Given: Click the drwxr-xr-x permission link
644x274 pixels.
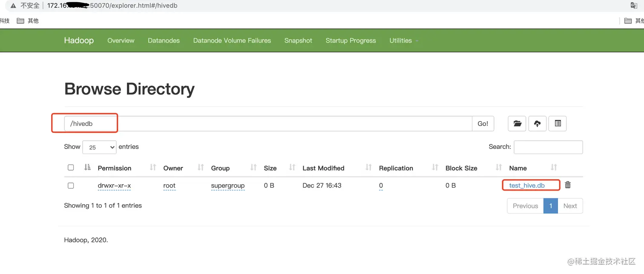Looking at the screenshot, I should click(x=114, y=186).
